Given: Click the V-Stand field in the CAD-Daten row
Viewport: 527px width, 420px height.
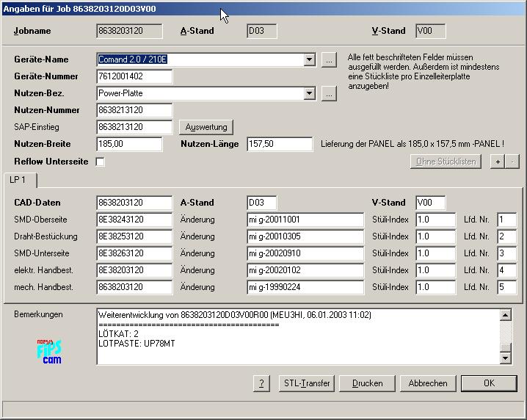Looking at the screenshot, I should [x=431, y=203].
